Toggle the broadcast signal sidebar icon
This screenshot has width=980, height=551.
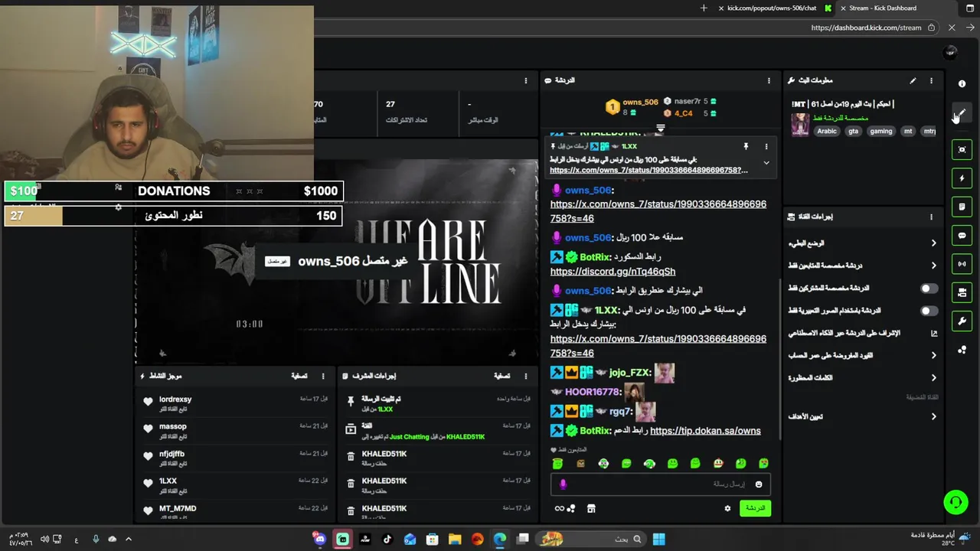tap(962, 264)
